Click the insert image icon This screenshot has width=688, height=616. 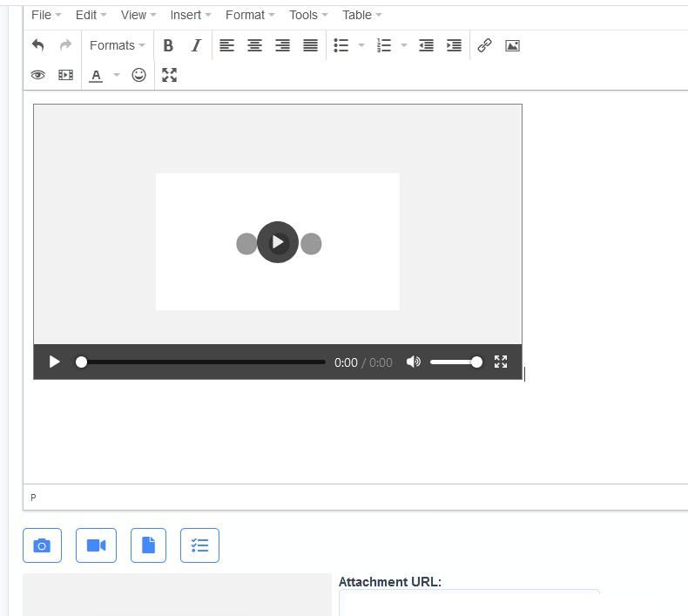513,45
